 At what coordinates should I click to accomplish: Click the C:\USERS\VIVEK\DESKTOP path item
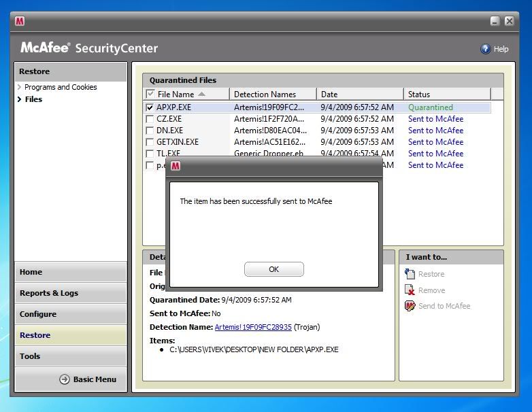pos(254,349)
